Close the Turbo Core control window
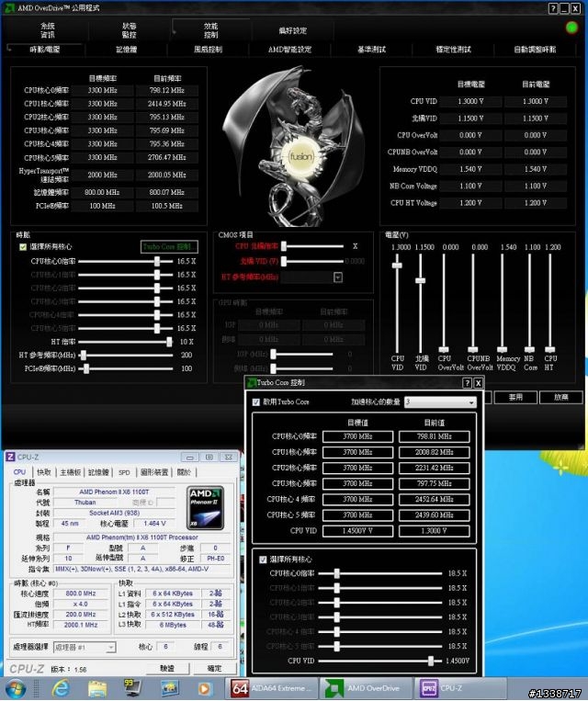This screenshot has height=701, width=588. coord(478,383)
